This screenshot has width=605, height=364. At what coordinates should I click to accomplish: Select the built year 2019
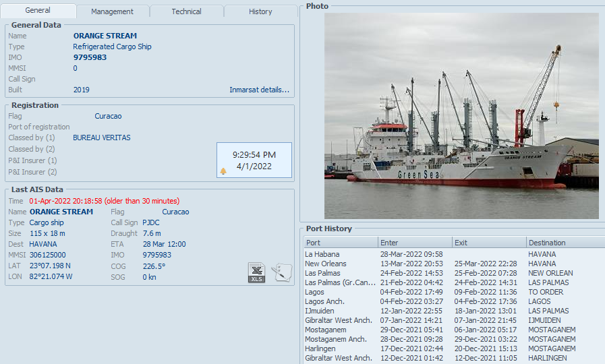[82, 90]
